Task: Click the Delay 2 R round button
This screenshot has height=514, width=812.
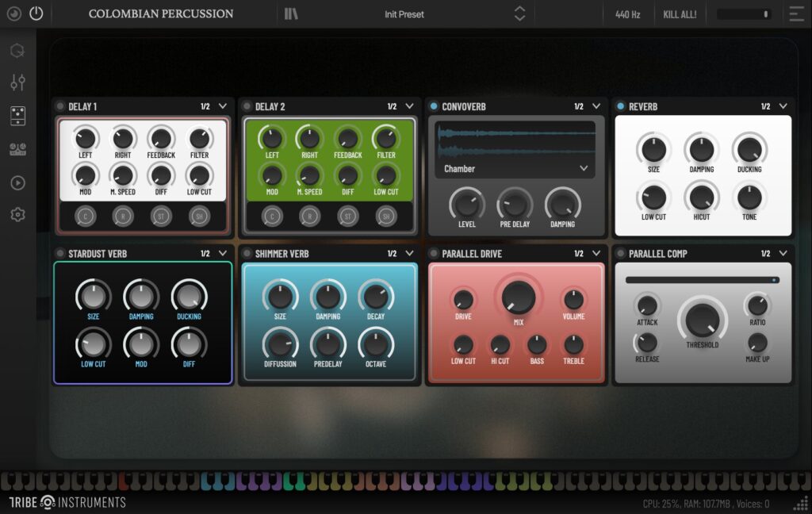Action: pos(310,216)
